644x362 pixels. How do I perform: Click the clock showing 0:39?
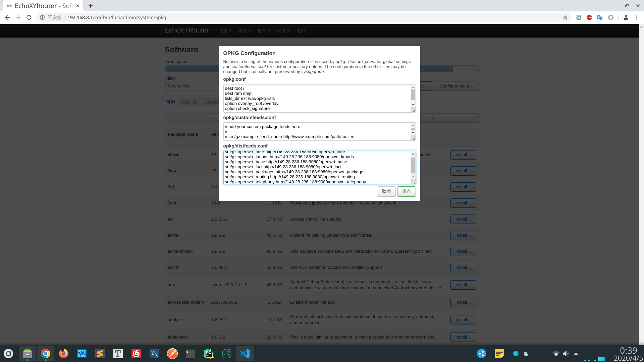click(628, 351)
